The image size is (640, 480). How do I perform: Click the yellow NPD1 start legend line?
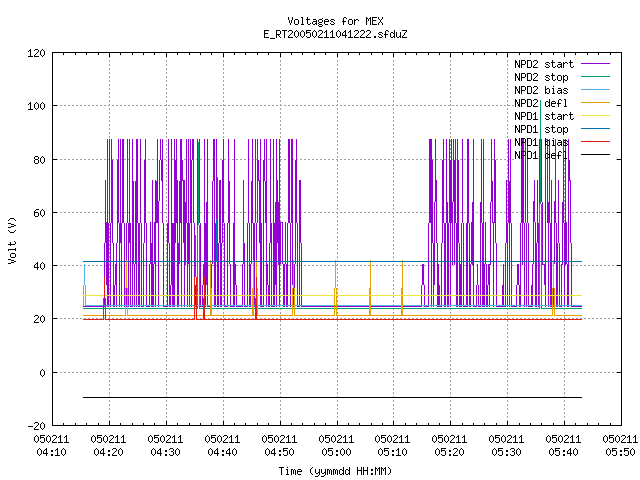coord(596,116)
